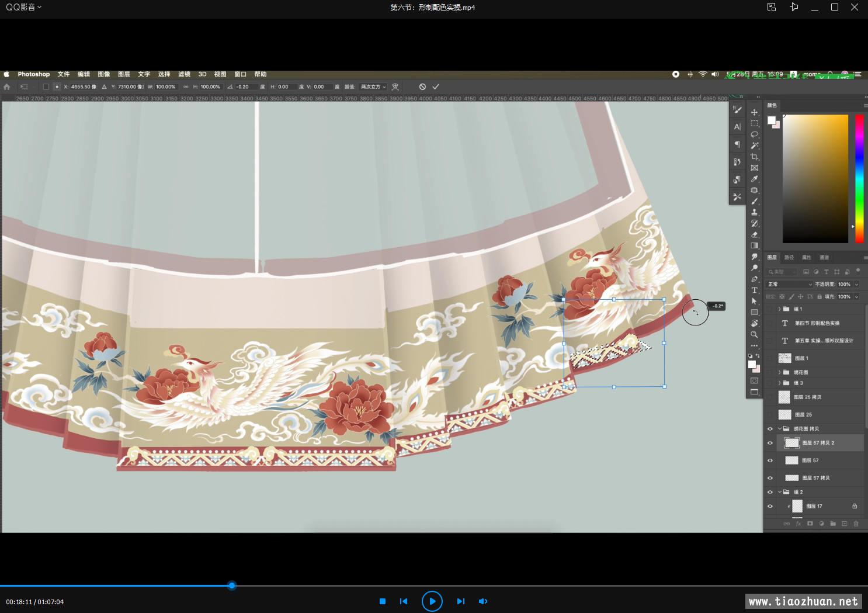
Task: Open the blend mode 正常 dropdown
Action: pos(789,285)
